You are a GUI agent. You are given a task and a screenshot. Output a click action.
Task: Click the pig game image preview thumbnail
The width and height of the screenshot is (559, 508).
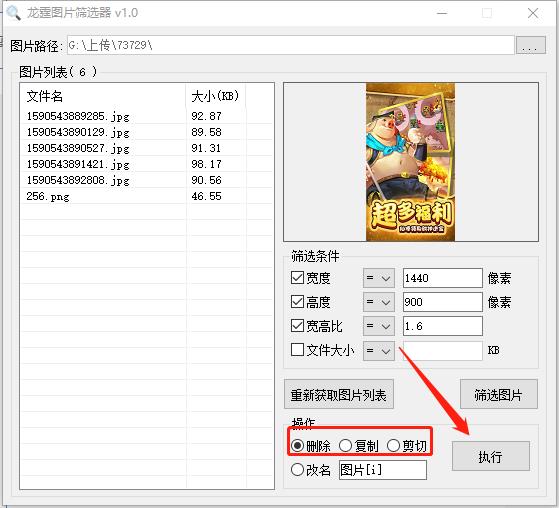coord(410,162)
